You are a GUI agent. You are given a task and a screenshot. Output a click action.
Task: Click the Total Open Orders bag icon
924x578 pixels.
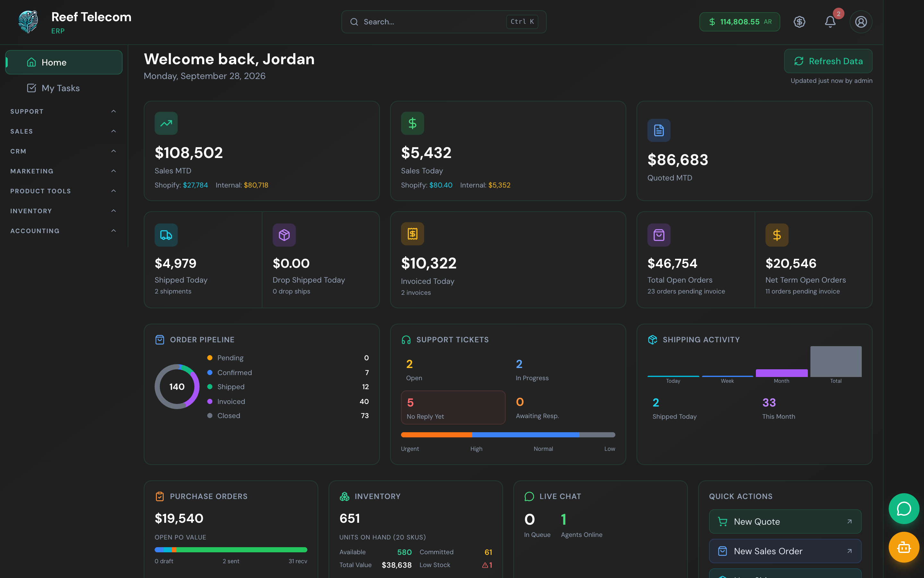(x=659, y=235)
